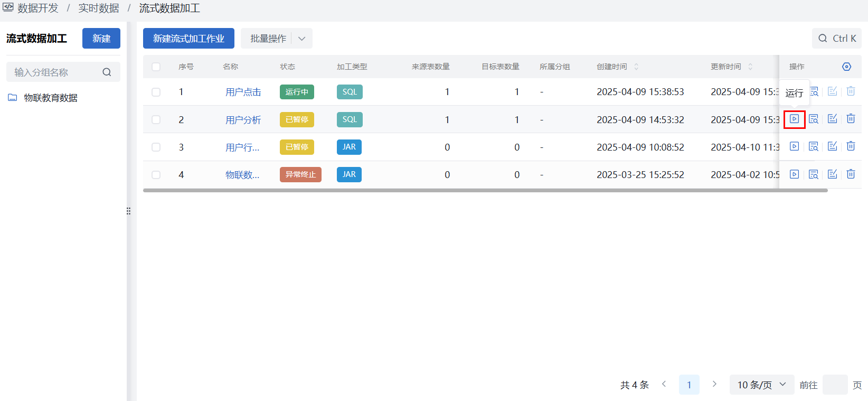868x401 pixels.
Task: Click 2025-04-09 15:38:53 creation time
Action: coord(640,92)
